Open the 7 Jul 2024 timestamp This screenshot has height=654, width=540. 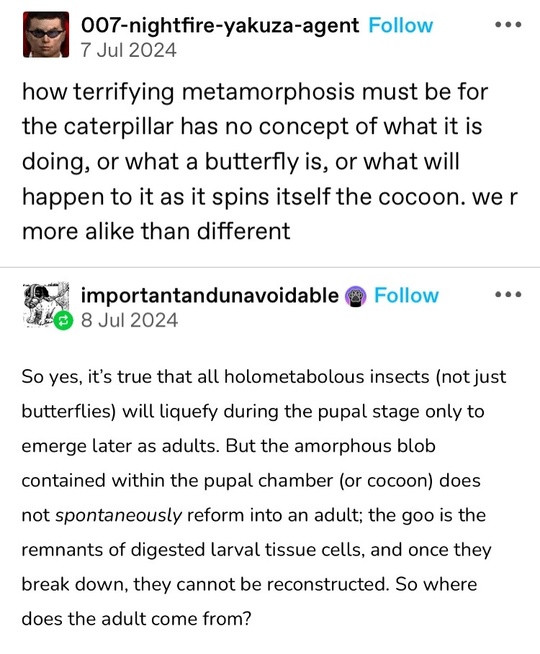coord(129,50)
